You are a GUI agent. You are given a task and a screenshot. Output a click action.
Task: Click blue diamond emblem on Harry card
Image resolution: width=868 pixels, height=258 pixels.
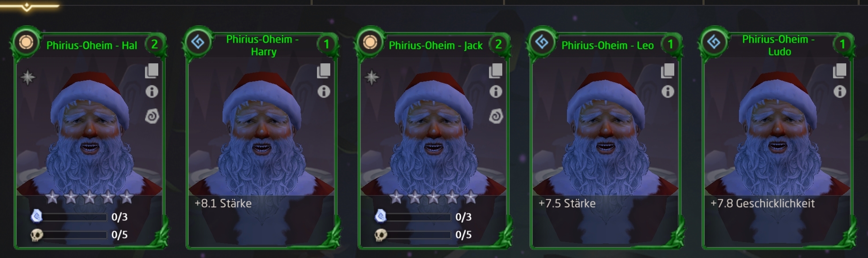coord(198,43)
